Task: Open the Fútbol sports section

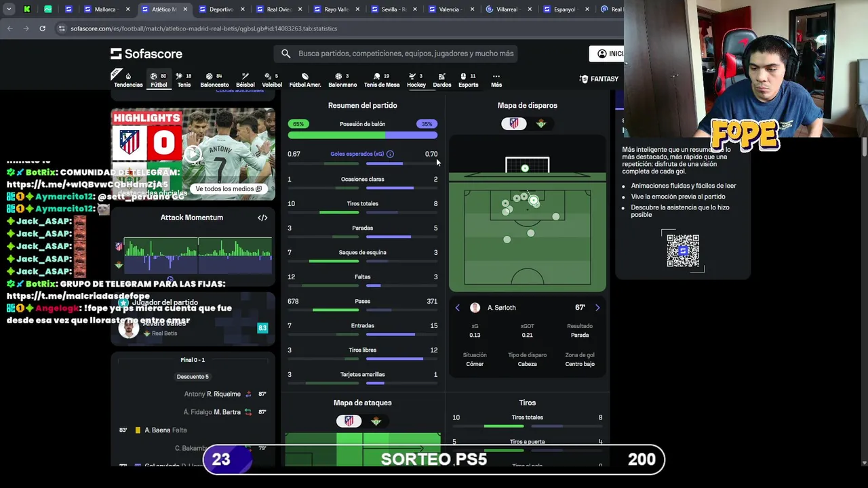Action: tap(159, 80)
